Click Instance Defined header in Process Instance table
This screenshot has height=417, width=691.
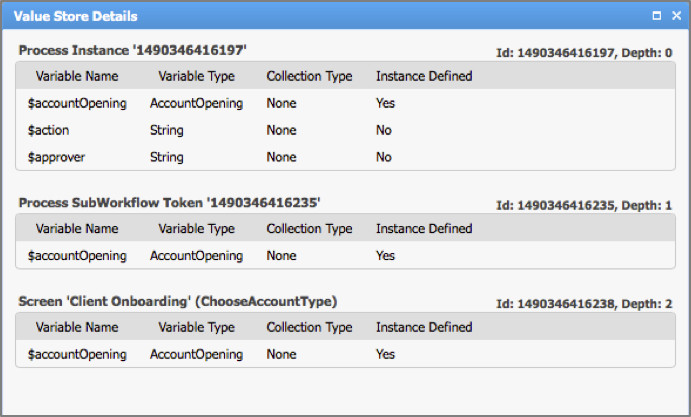424,76
